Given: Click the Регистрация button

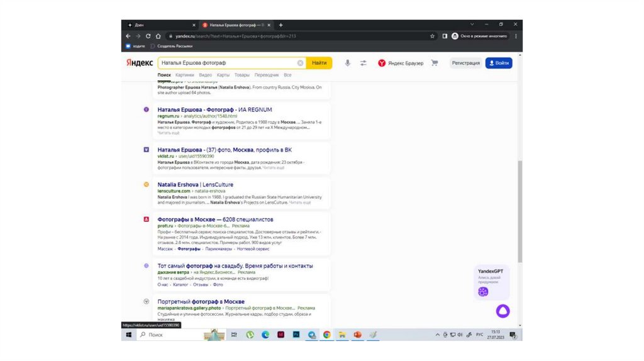Looking at the screenshot, I should (466, 63).
